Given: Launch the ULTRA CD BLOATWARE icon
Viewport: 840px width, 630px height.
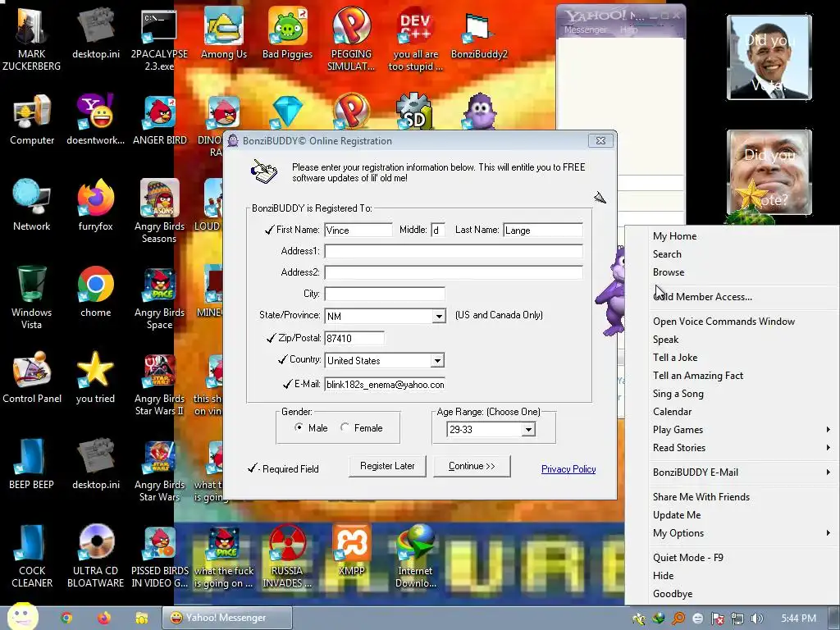Looking at the screenshot, I should coord(95,555).
